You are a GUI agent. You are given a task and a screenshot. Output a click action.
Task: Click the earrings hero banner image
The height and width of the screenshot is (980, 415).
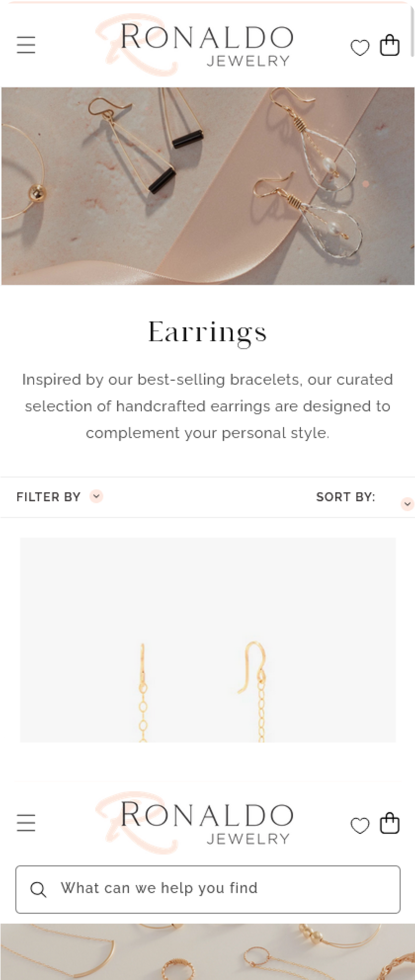(x=208, y=186)
